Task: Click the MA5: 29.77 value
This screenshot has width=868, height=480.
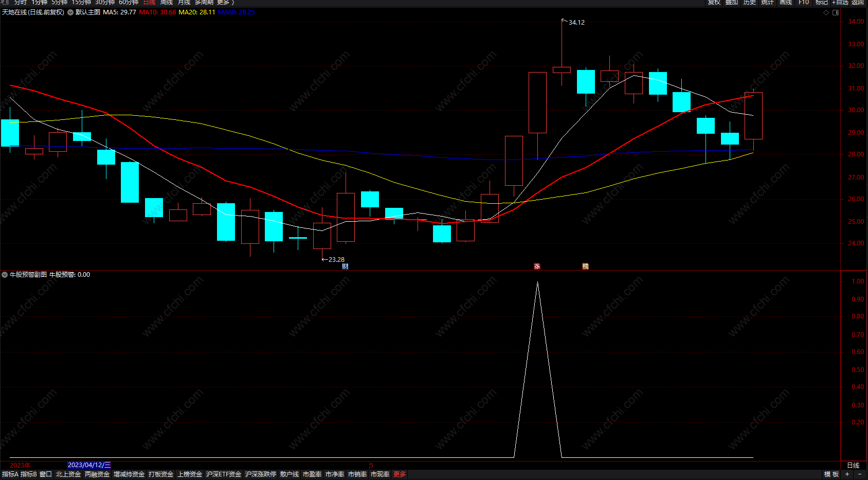Action: (119, 12)
